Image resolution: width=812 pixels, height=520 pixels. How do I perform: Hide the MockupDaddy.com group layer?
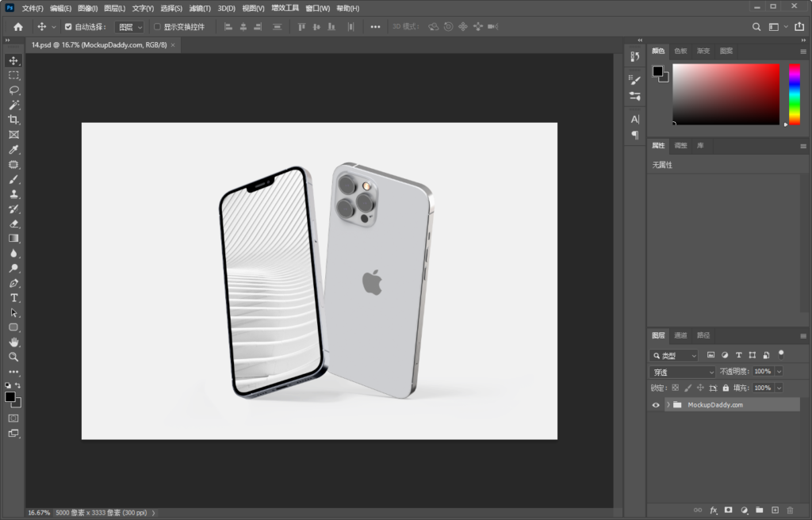[x=656, y=405]
